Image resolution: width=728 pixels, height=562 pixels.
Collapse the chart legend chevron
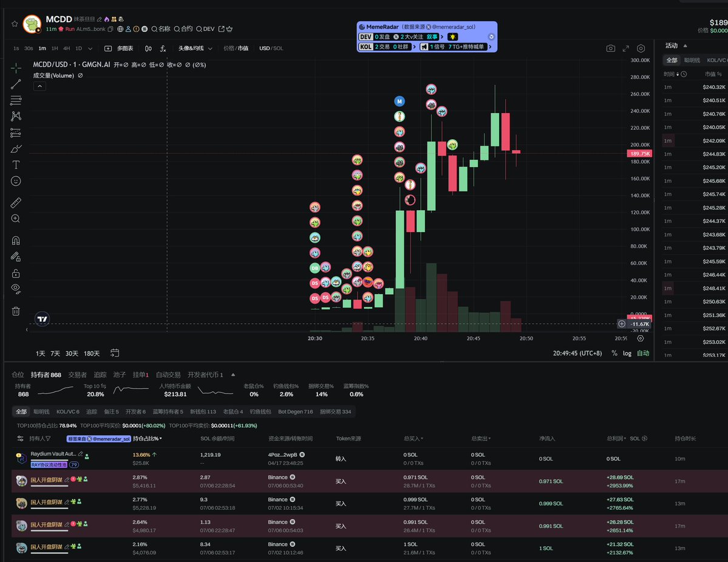pos(39,86)
